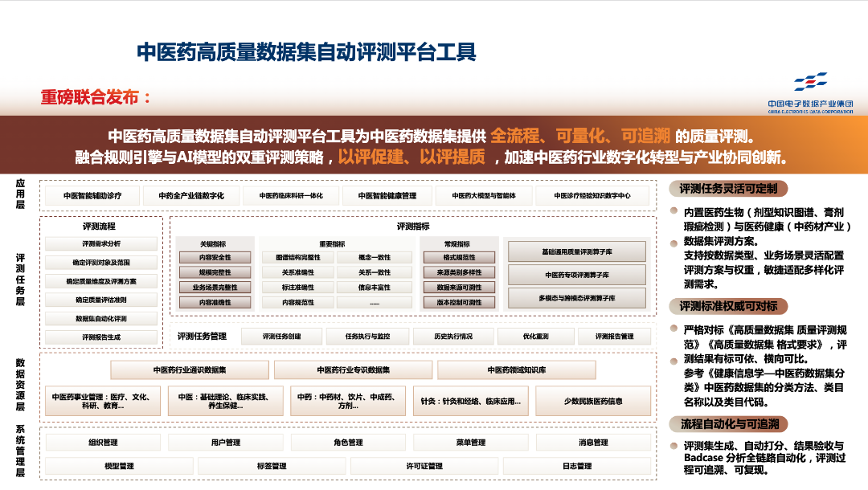Click the 优化重测 box
The width and height of the screenshot is (868, 490).
click(x=535, y=337)
